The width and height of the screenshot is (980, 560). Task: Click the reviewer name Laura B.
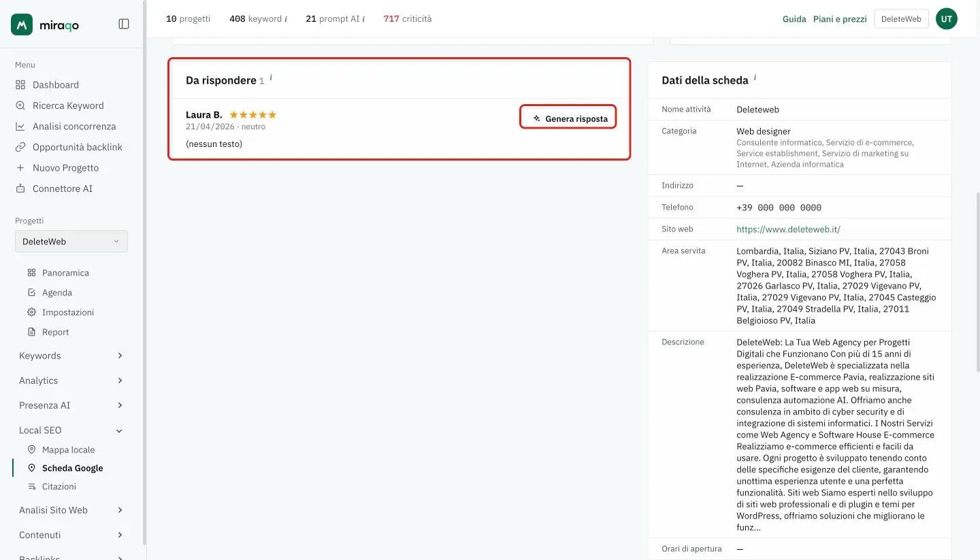coord(204,115)
